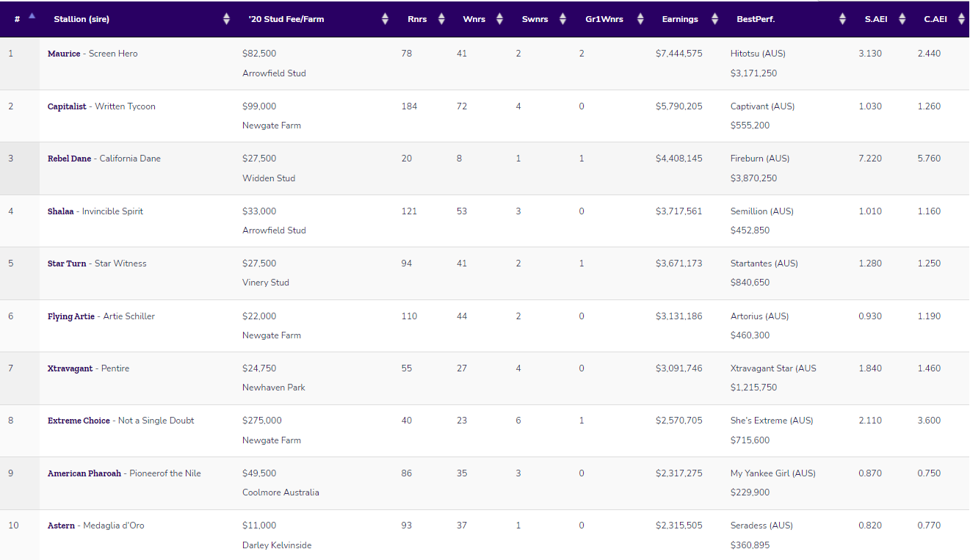Image resolution: width=970 pixels, height=560 pixels.
Task: Click the Gr1Wnrs header label
Action: 604,19
